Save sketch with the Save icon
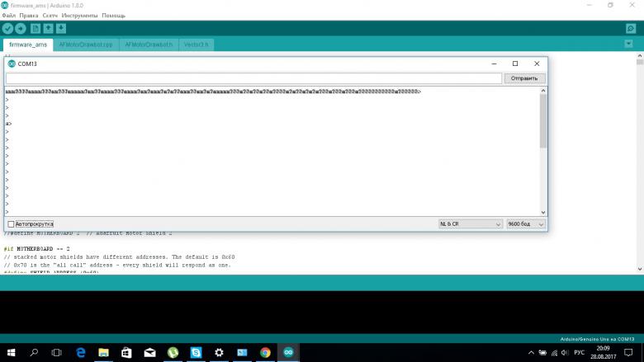 [x=61, y=29]
